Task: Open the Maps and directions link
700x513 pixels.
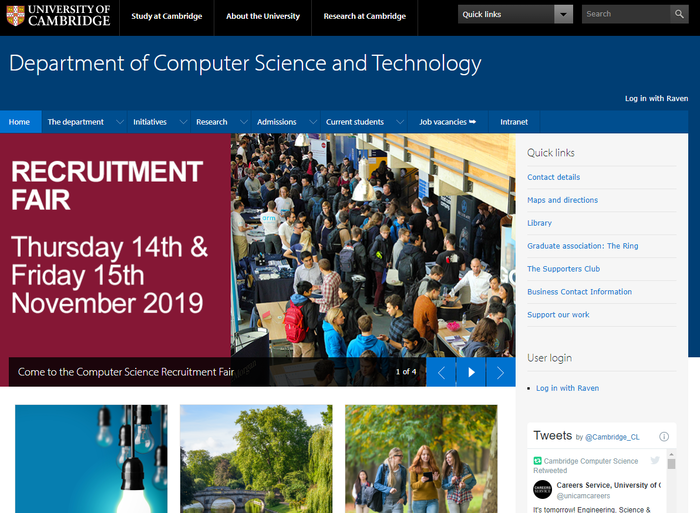Action: 562,200
